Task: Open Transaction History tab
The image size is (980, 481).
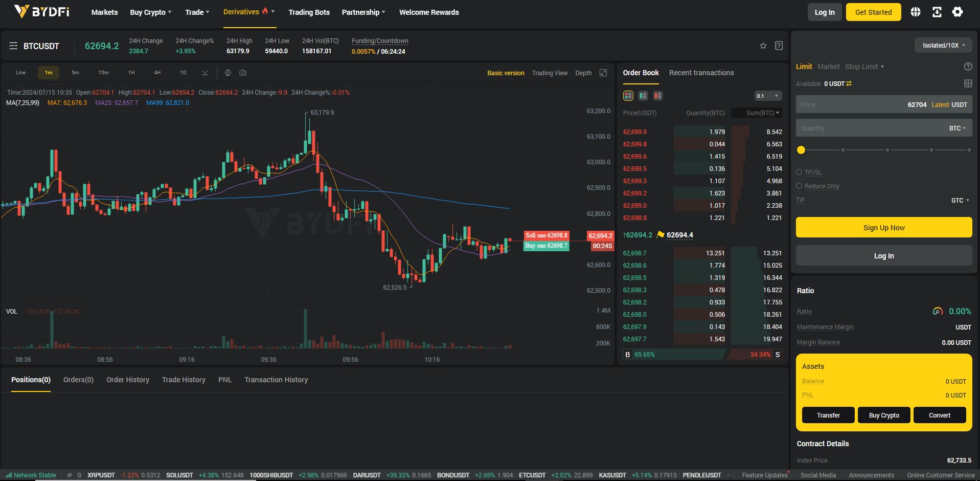Action: click(x=276, y=380)
